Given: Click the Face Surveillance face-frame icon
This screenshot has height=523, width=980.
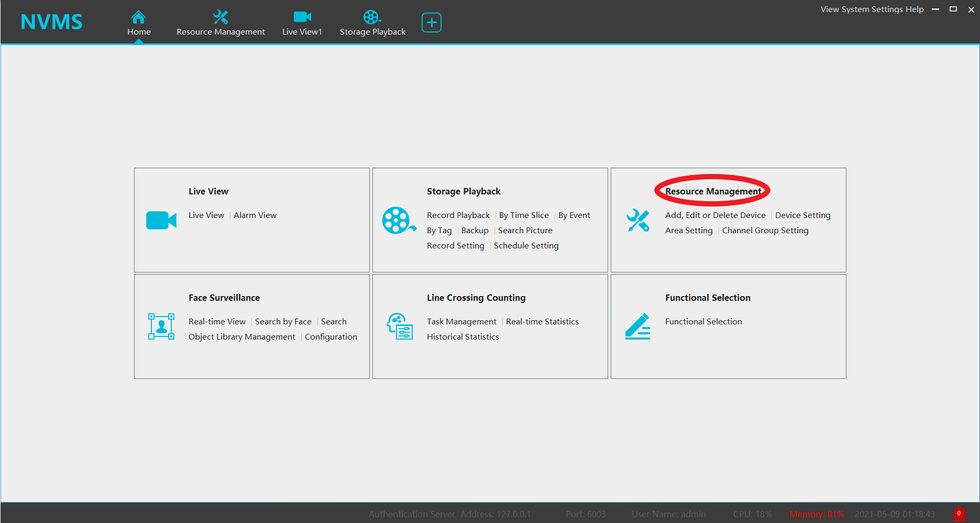Looking at the screenshot, I should 161,326.
